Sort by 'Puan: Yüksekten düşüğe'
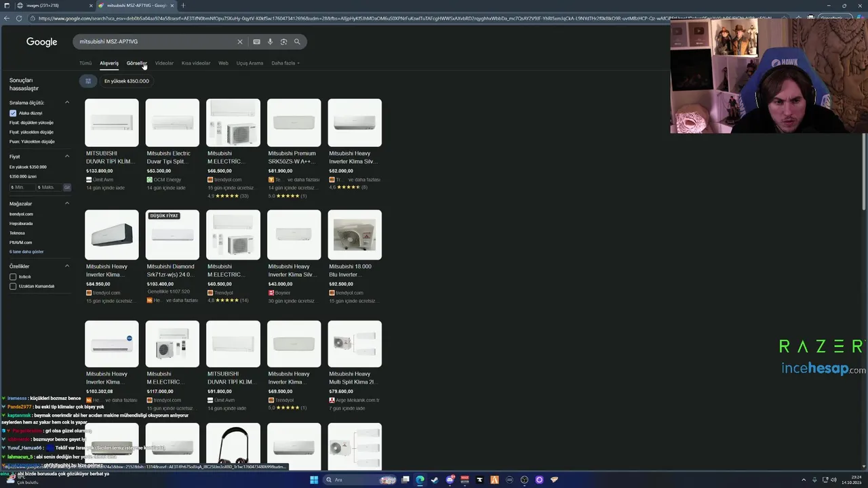Screen dimensions: 868x488 (32, 142)
